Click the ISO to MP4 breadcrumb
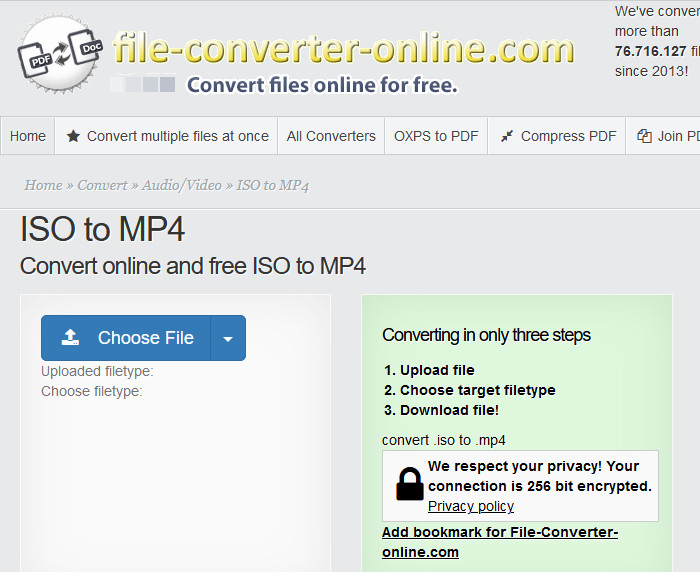700x572 pixels. [273, 185]
